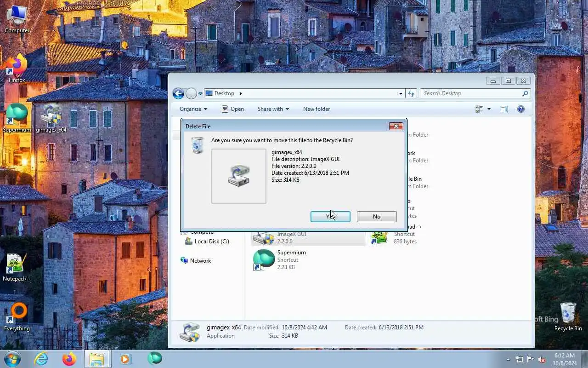Click the Explorer forward arrow button

pos(192,94)
